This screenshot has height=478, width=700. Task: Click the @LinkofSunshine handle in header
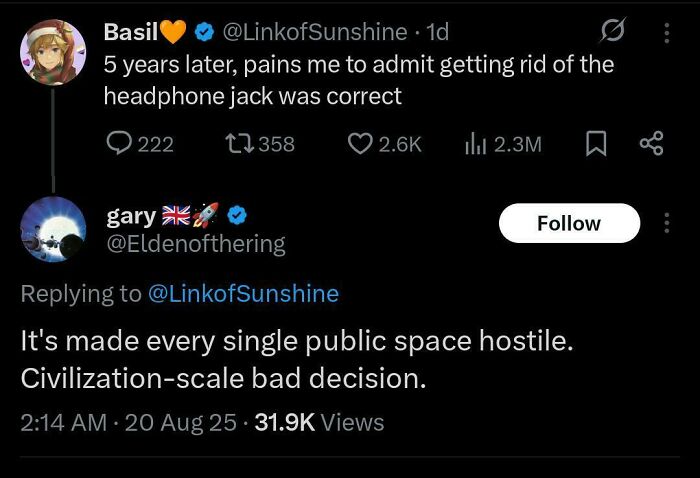click(313, 32)
